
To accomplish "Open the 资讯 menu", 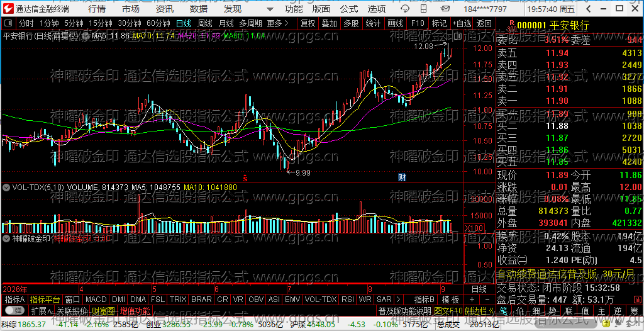I will 165,9.
